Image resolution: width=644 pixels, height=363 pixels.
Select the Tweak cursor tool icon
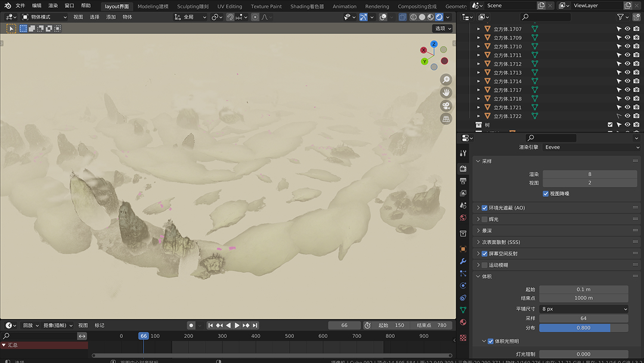click(x=11, y=29)
